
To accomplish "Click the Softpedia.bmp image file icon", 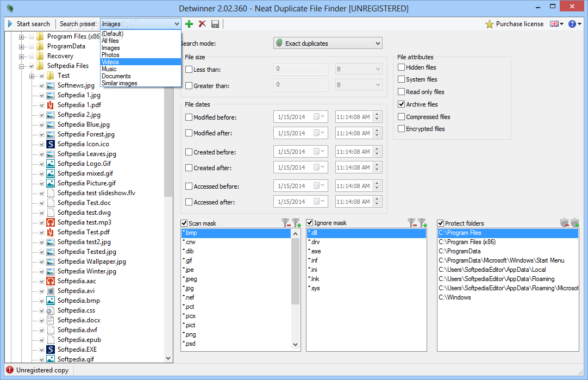I will (51, 301).
